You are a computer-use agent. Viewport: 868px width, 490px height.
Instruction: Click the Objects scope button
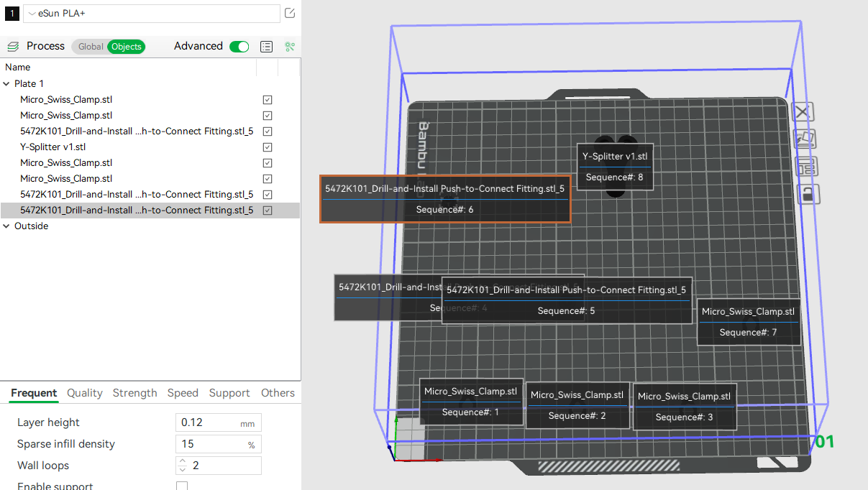tap(126, 46)
